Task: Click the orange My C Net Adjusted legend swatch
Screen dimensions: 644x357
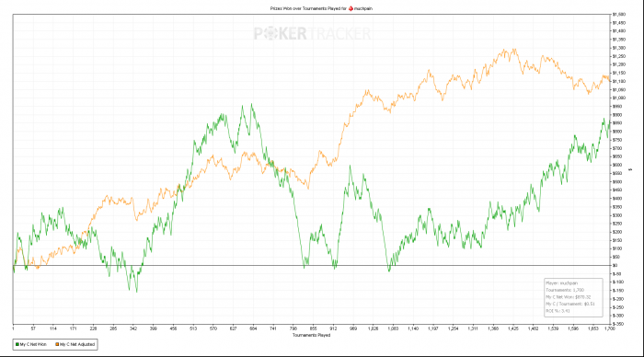Action: (x=57, y=344)
